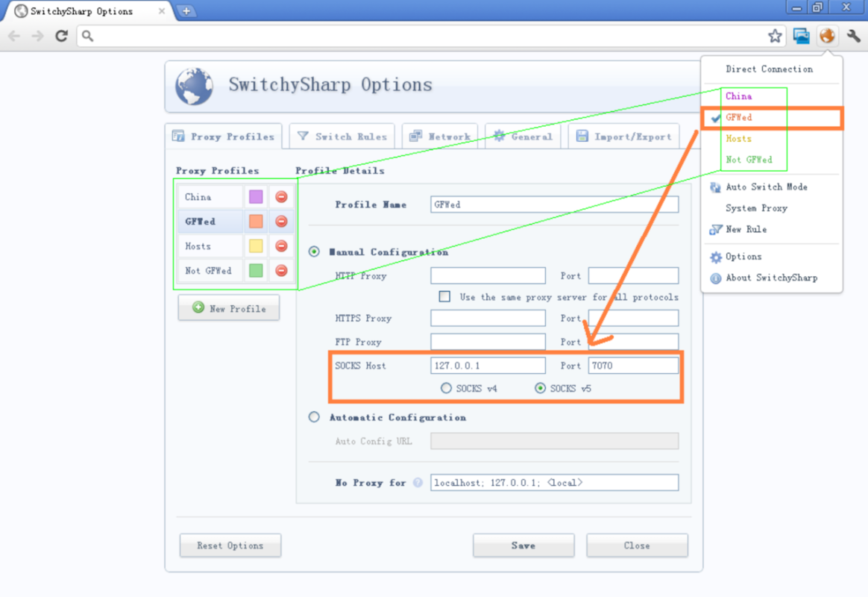868x597 pixels.
Task: Click the No Proxy for field
Action: [554, 482]
